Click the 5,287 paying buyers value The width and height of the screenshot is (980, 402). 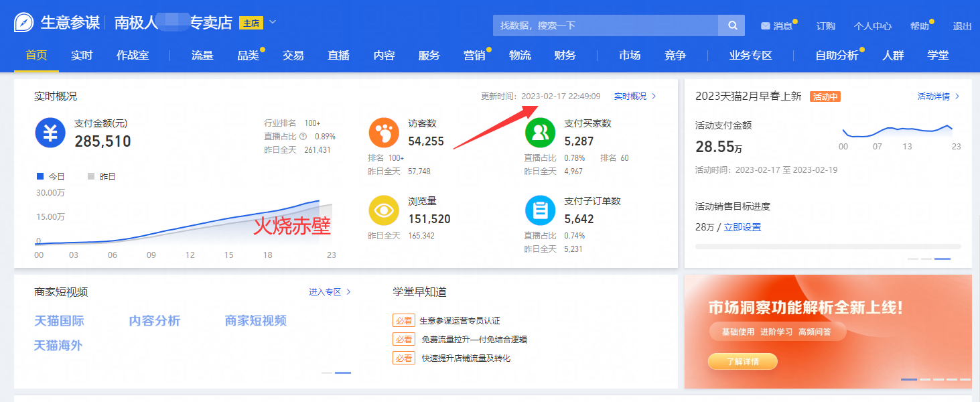tap(579, 141)
